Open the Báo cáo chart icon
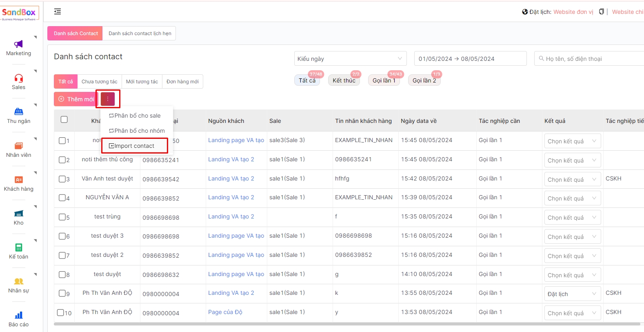Image resolution: width=644 pixels, height=332 pixels. click(x=18, y=315)
